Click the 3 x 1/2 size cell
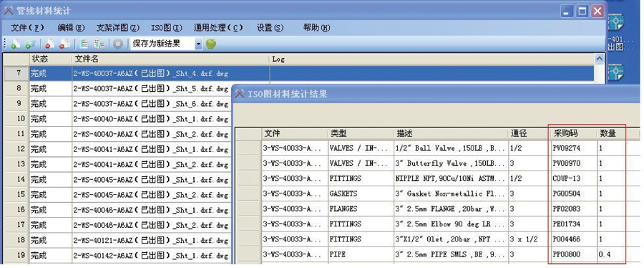This screenshot has width=644, height=268. [524, 239]
